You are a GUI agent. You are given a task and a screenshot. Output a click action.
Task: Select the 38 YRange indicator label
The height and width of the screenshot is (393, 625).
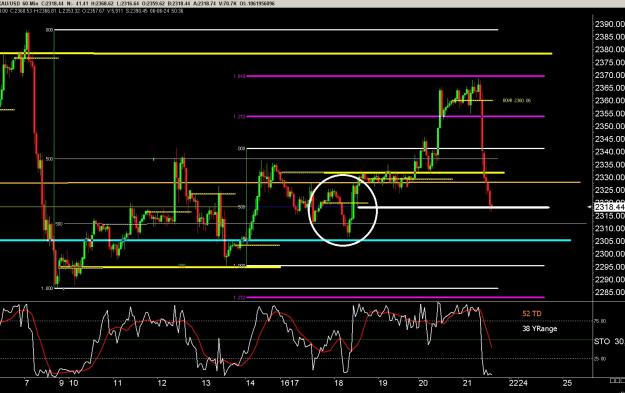(x=539, y=329)
